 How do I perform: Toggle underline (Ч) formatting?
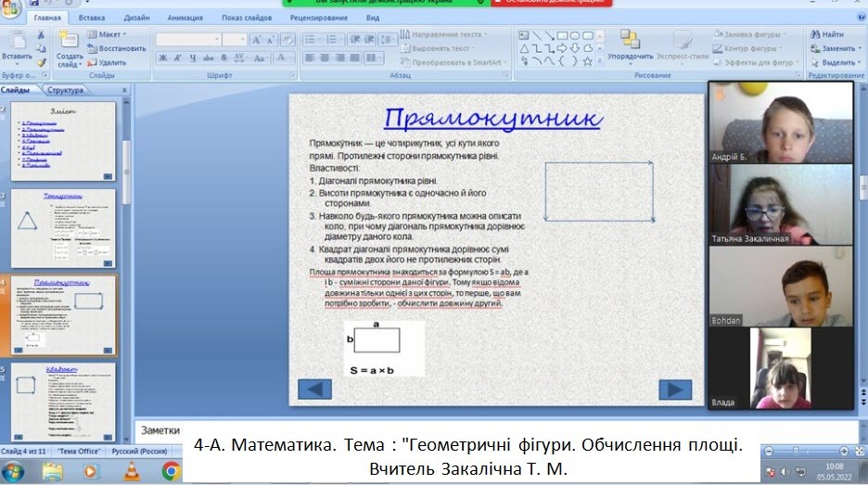192,57
